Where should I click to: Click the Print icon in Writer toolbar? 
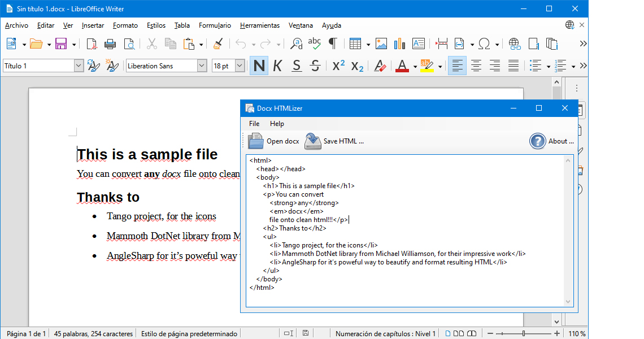(110, 44)
